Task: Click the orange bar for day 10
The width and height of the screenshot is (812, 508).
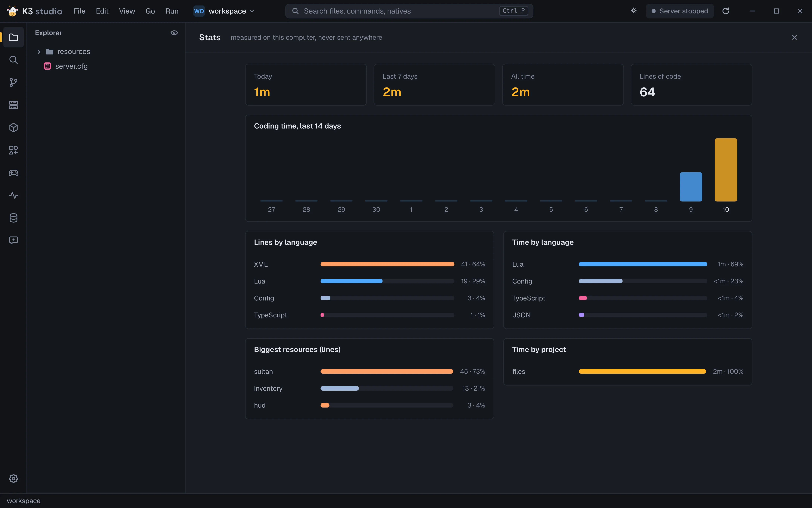Action: (x=726, y=170)
